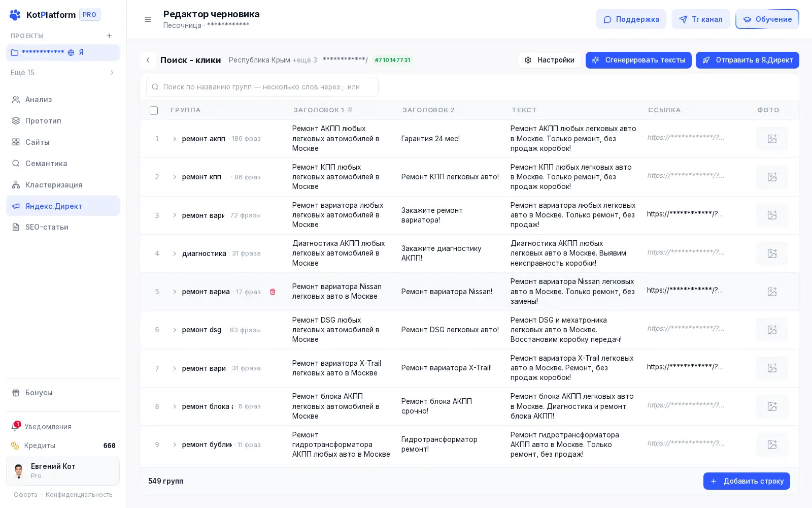Click the #710147731 campaign ID badge

pos(392,60)
